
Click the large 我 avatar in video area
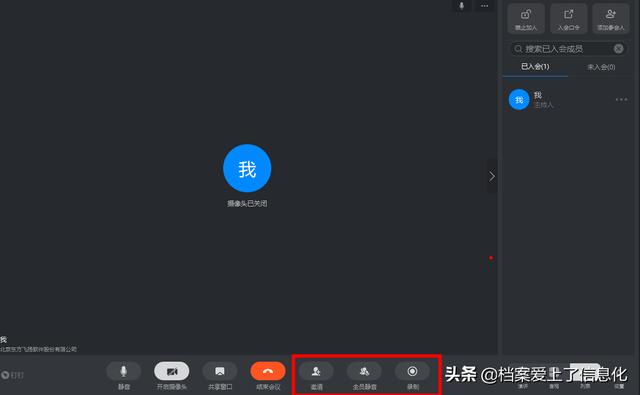tap(247, 168)
